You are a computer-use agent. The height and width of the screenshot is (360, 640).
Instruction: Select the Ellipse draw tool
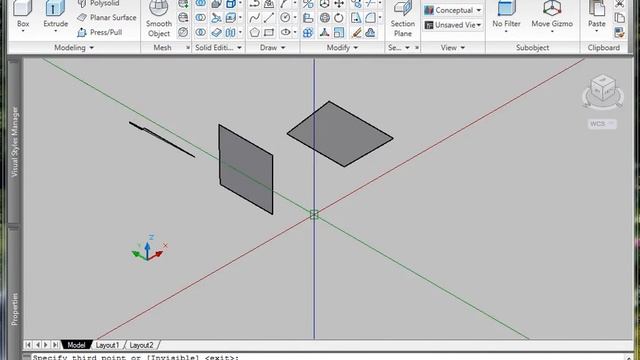click(x=285, y=32)
